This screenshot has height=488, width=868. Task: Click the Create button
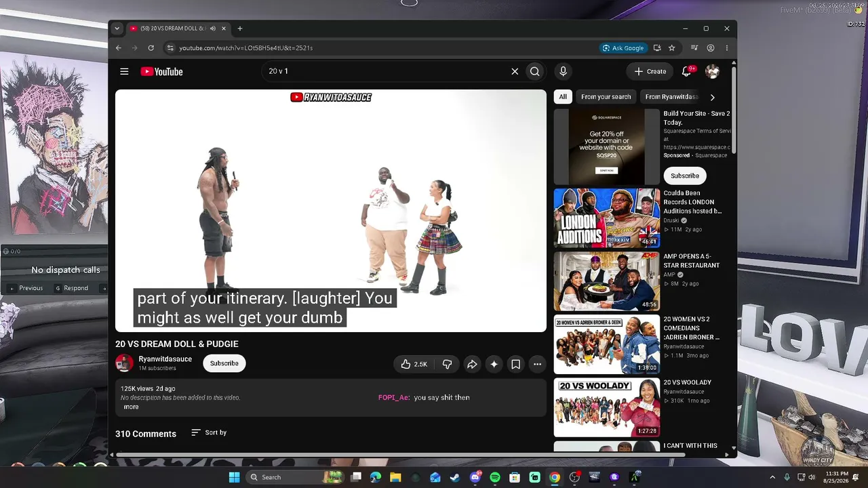click(x=650, y=71)
